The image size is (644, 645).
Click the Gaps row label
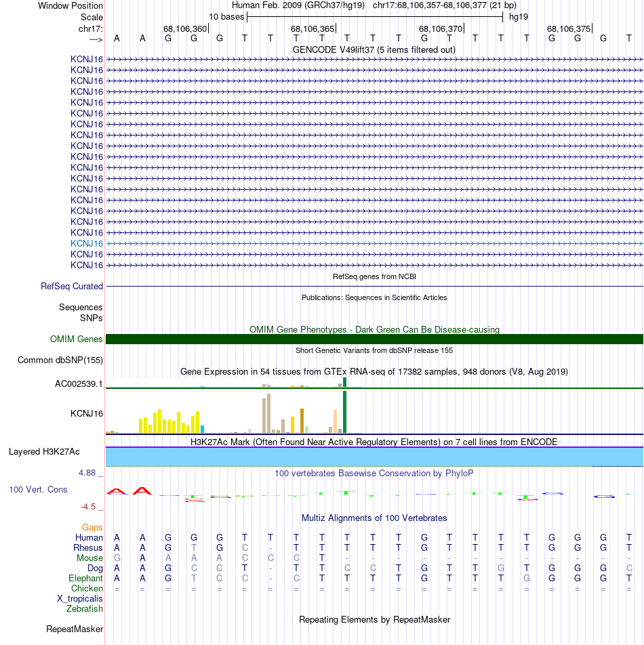(92, 527)
